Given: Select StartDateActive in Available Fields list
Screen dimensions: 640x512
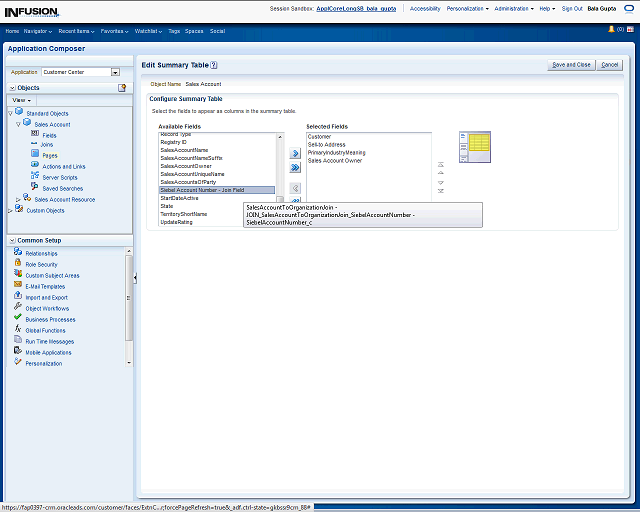Looking at the screenshot, I should pyautogui.click(x=179, y=198).
